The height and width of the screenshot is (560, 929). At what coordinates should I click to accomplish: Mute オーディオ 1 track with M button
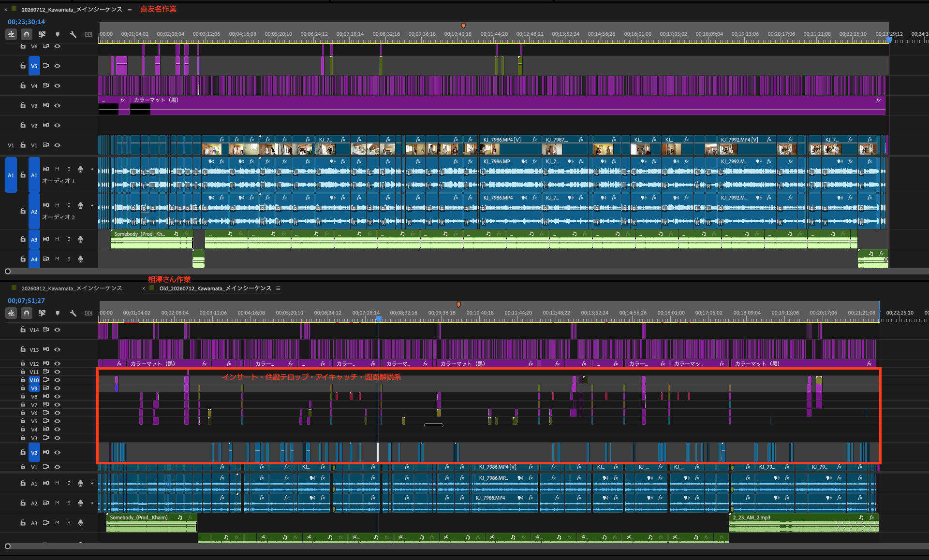[x=57, y=169]
